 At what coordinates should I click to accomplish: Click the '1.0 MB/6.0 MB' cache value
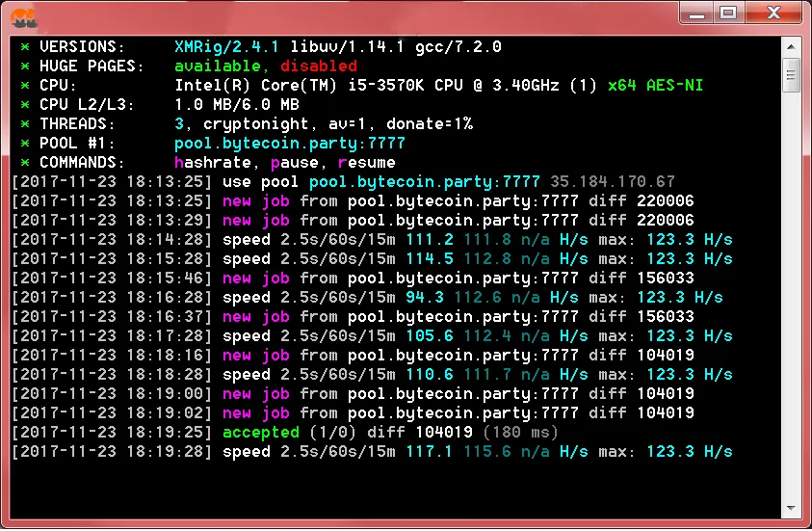[x=237, y=105]
